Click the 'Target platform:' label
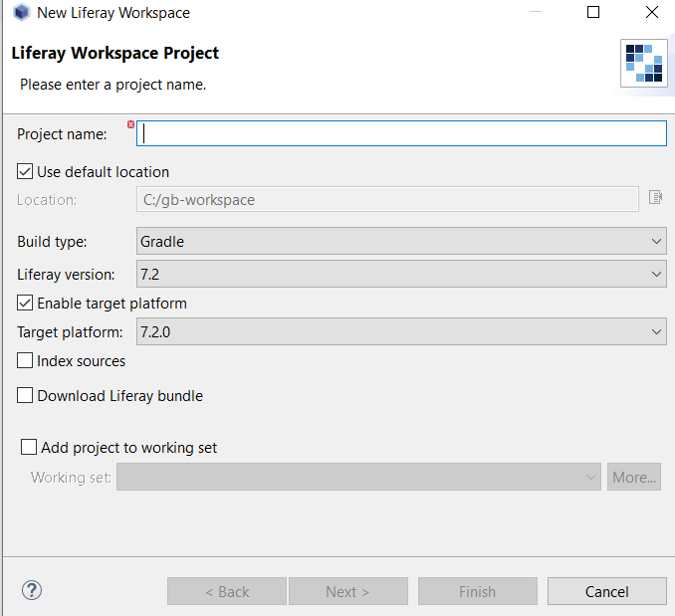Image resolution: width=675 pixels, height=616 pixels. [70, 332]
